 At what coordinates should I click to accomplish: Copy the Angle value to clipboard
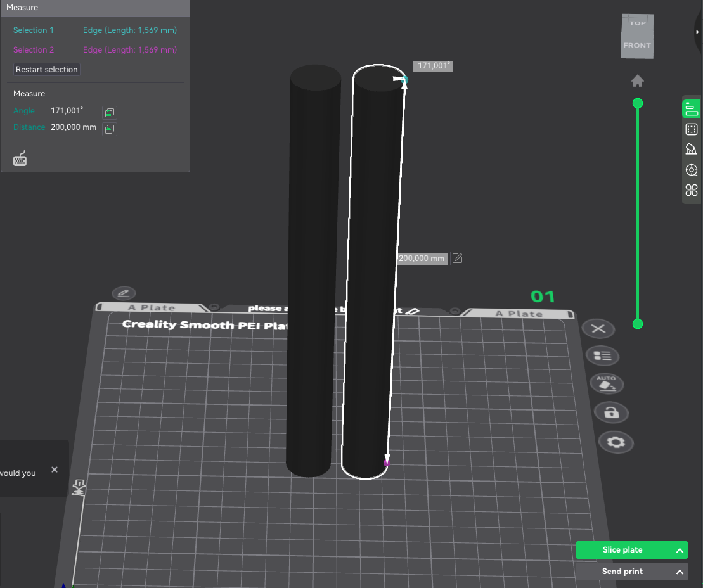110,112
